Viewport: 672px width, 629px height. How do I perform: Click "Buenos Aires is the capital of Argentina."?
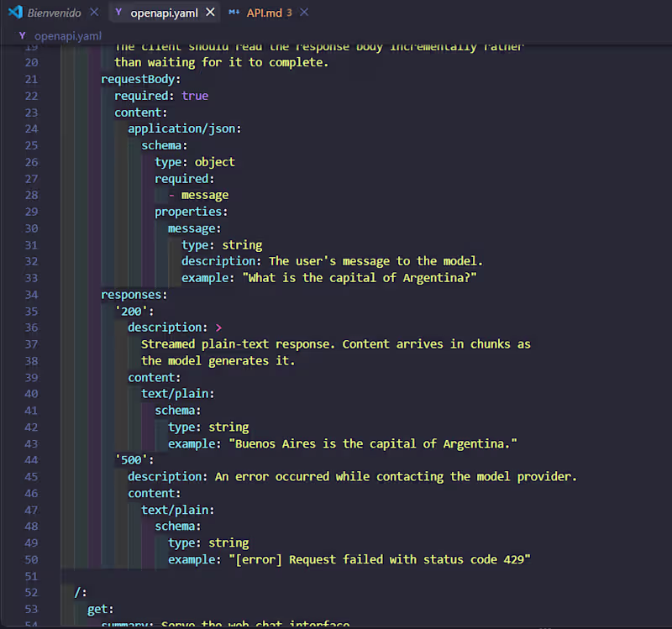click(x=373, y=443)
